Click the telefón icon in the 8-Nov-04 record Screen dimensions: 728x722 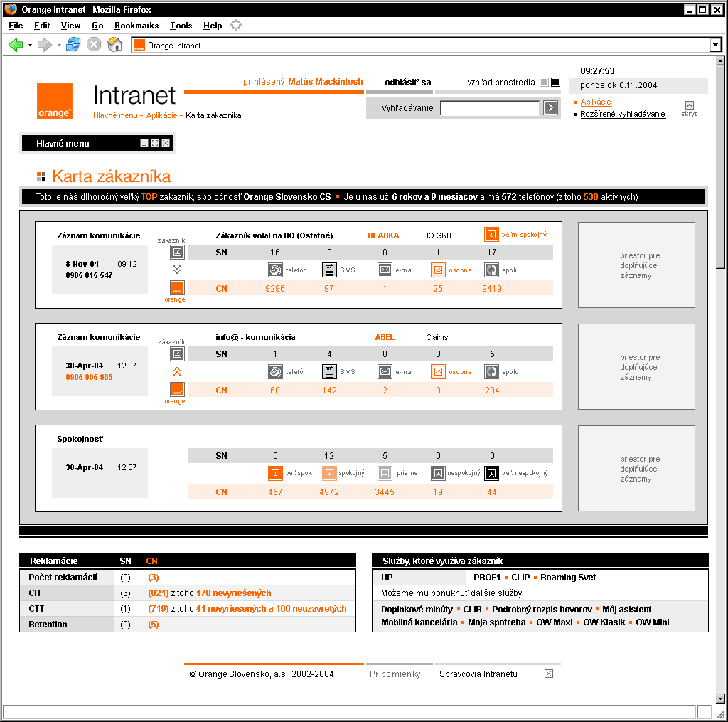pos(275,270)
